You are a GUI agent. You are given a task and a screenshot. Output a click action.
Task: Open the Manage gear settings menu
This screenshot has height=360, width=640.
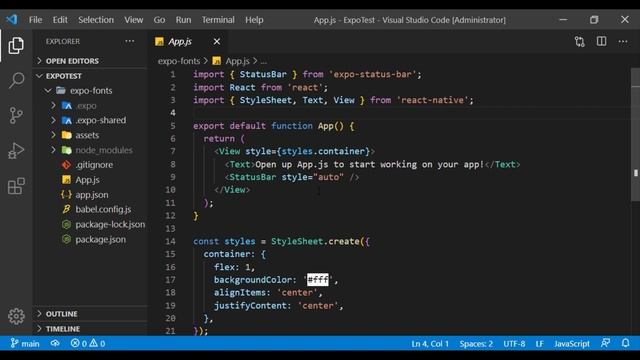pyautogui.click(x=16, y=316)
